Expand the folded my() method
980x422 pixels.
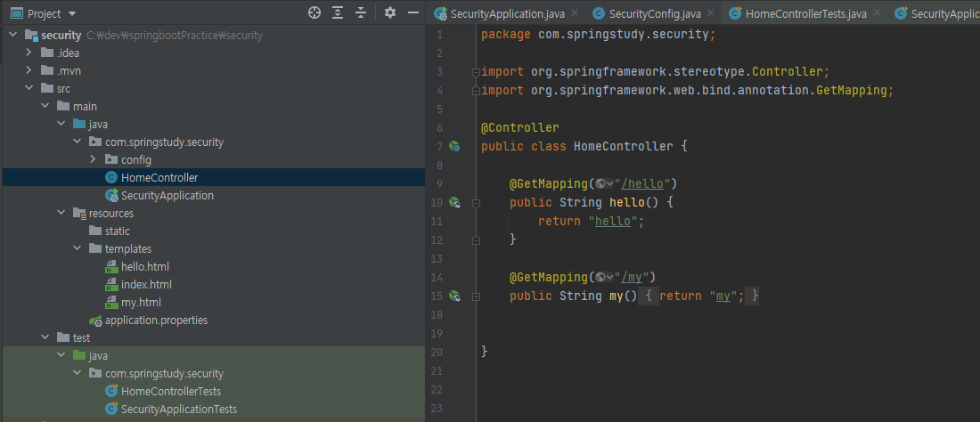(476, 296)
